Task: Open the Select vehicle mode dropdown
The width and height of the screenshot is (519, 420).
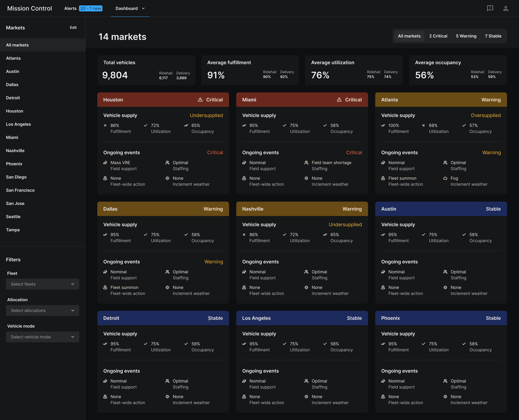Action: pyautogui.click(x=43, y=337)
